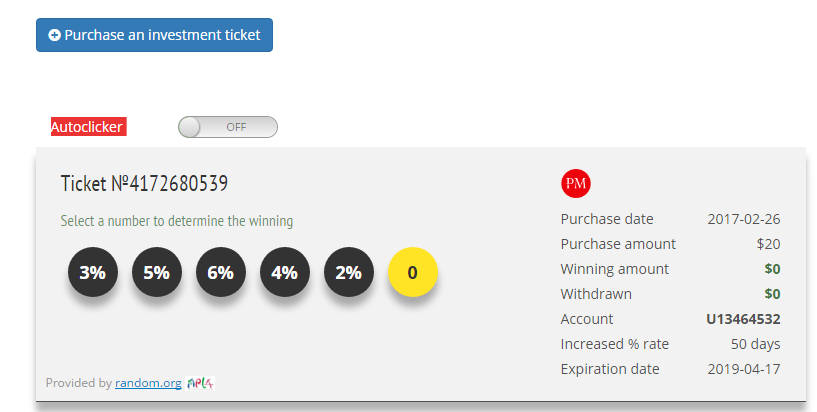817x412 pixels.
Task: Toggle the Autoclicker switch on
Action: (x=227, y=127)
